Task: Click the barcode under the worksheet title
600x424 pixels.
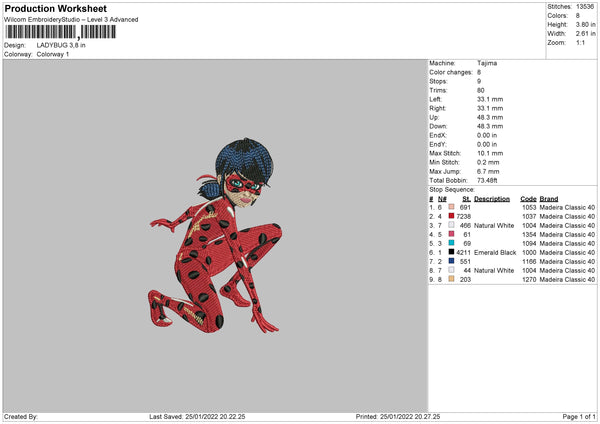Action: tap(60, 32)
